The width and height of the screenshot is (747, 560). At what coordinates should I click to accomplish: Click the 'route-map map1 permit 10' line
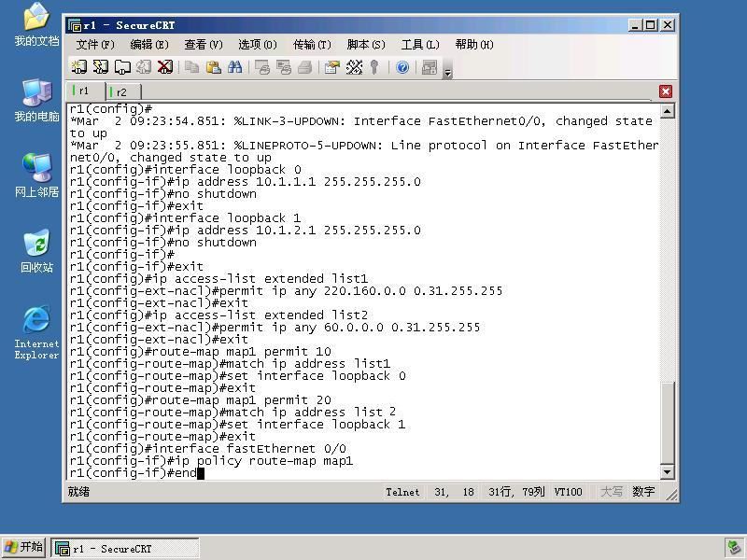200,352
